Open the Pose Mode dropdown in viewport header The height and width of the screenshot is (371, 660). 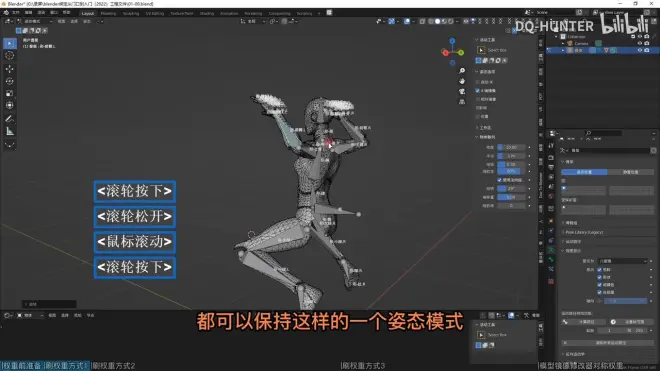[35, 21]
